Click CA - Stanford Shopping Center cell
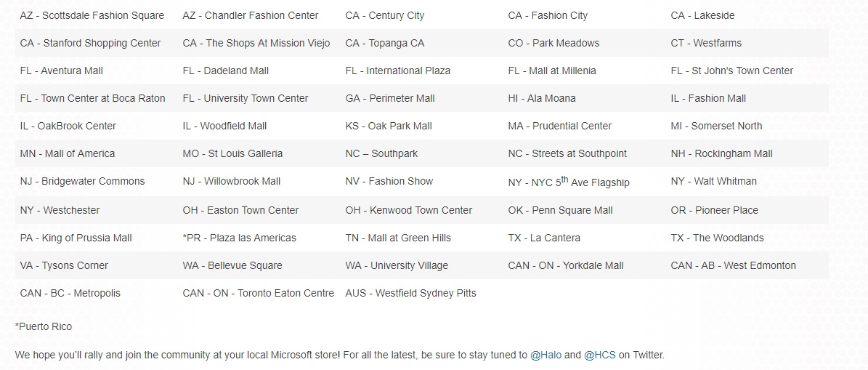 [x=91, y=43]
